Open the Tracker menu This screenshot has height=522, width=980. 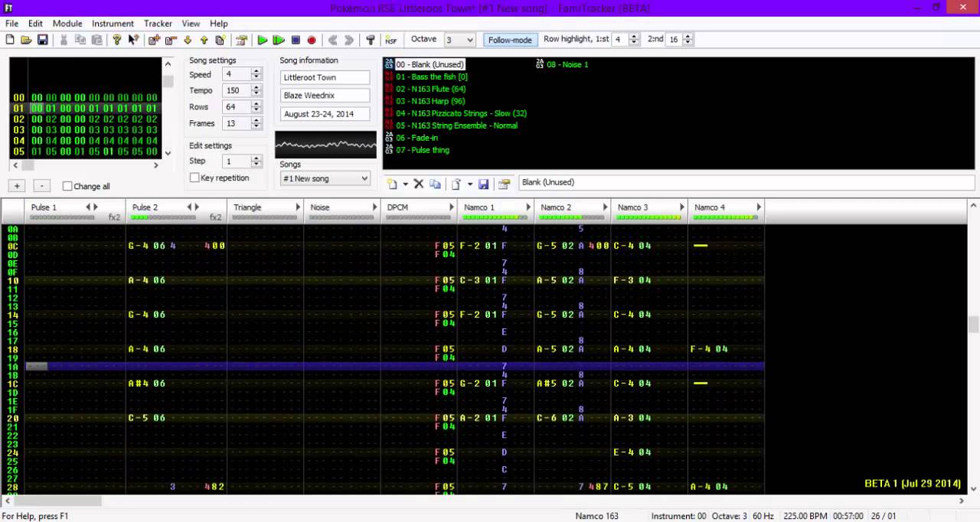point(158,24)
